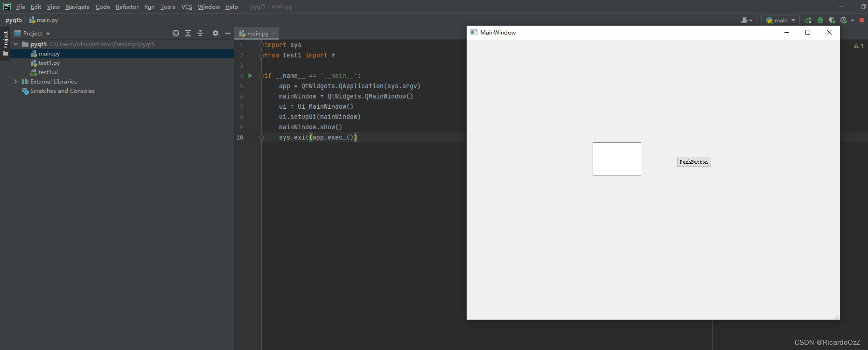Open the File menu

pyautogui.click(x=21, y=7)
